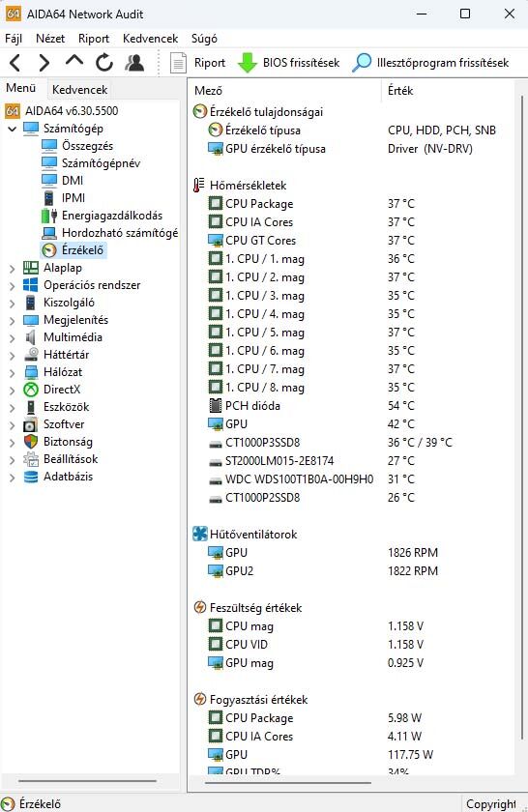The width and height of the screenshot is (528, 812).
Task: Select the ST2000LM015-2E8174 row
Action: pos(351,461)
